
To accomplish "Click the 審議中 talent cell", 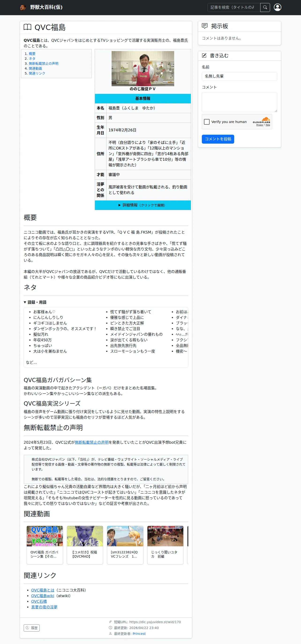I will click(x=149, y=175).
